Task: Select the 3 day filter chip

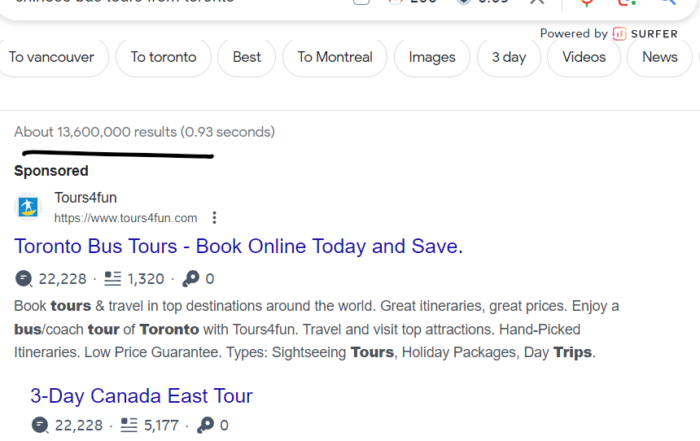Action: tap(509, 58)
